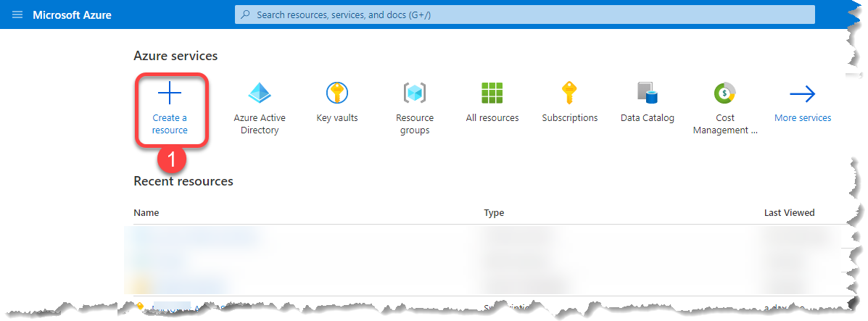Image resolution: width=868 pixels, height=321 pixels.
Task: Click the Cost Management label
Action: tap(724, 124)
